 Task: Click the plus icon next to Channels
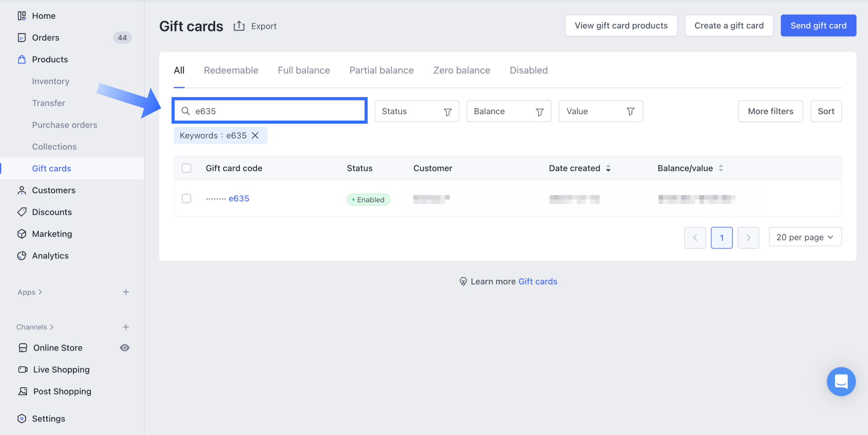coord(126,327)
